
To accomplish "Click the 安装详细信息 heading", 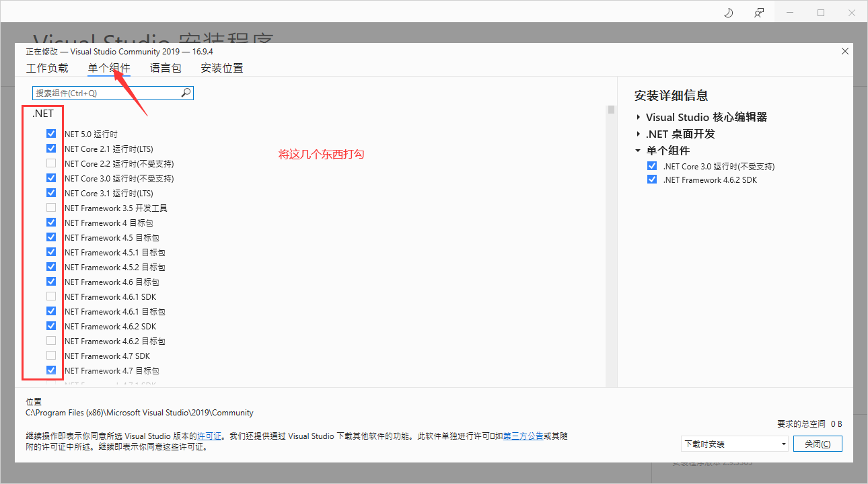I will (671, 95).
